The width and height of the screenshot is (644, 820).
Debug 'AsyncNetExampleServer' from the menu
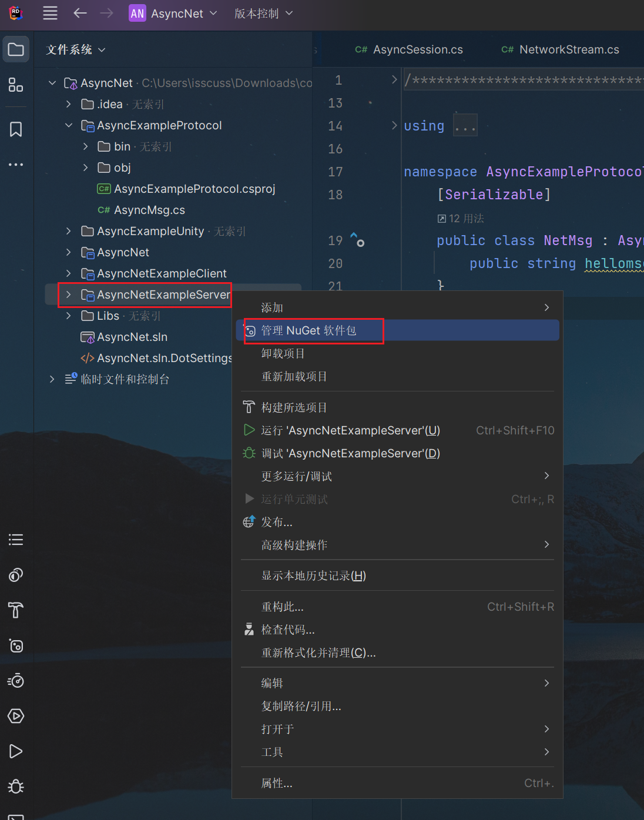[398, 453]
